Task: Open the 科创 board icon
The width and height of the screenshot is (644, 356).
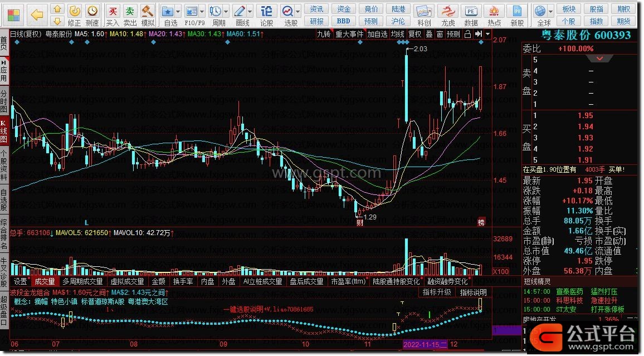Action: pos(425,15)
